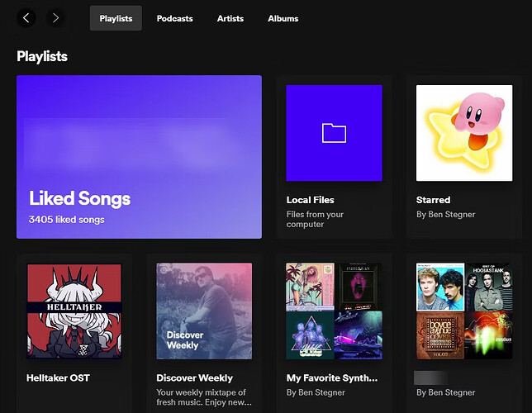Viewport: 532px width, 413px height.
Task: Open the Helltaker OST cover art
Action: click(74, 311)
